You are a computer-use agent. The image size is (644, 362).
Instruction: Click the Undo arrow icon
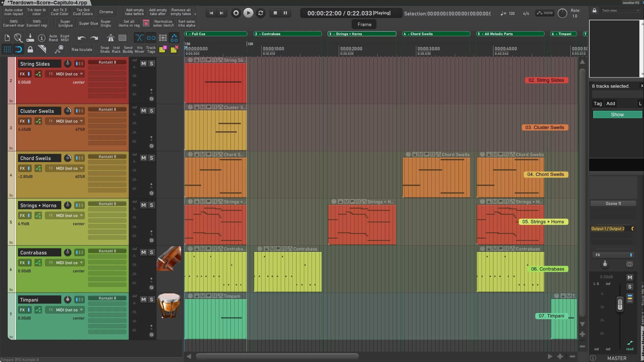point(82,38)
